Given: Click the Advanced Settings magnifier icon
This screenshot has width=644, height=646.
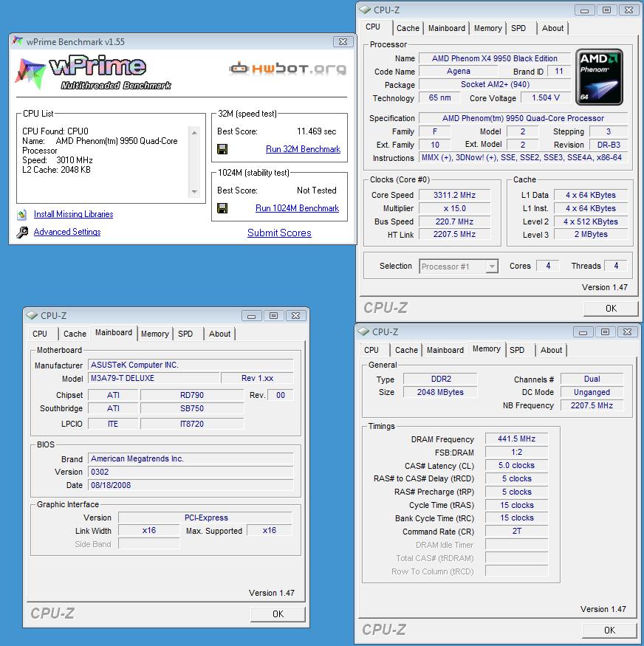Looking at the screenshot, I should pyautogui.click(x=22, y=232).
